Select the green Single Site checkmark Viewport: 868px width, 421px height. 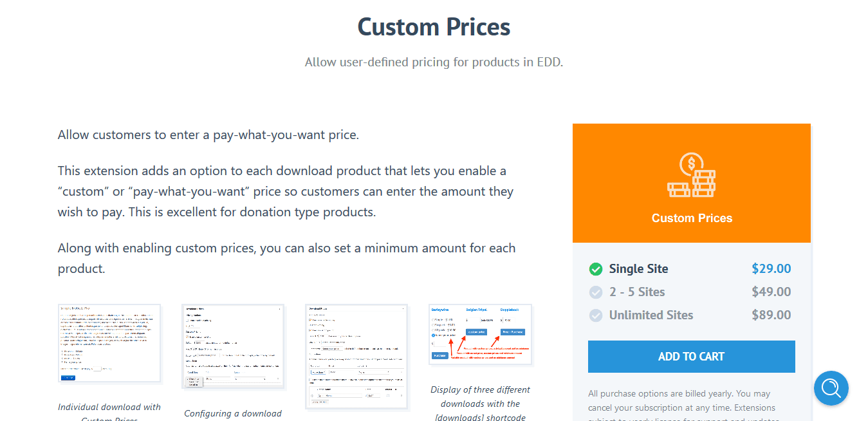coord(596,269)
